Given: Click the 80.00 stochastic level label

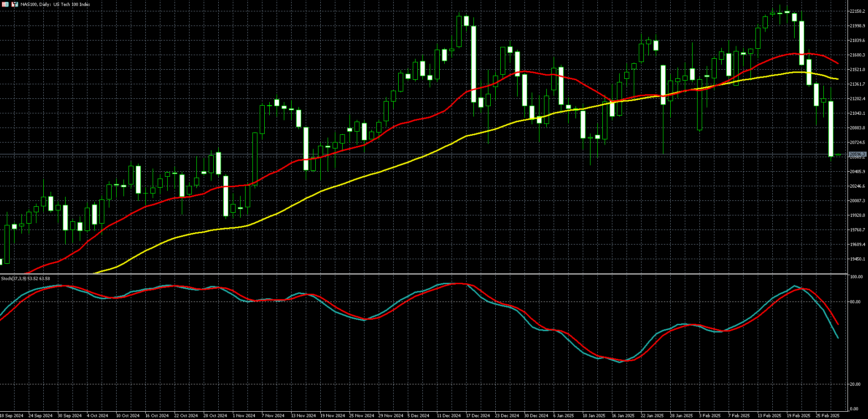Looking at the screenshot, I should (x=857, y=302).
